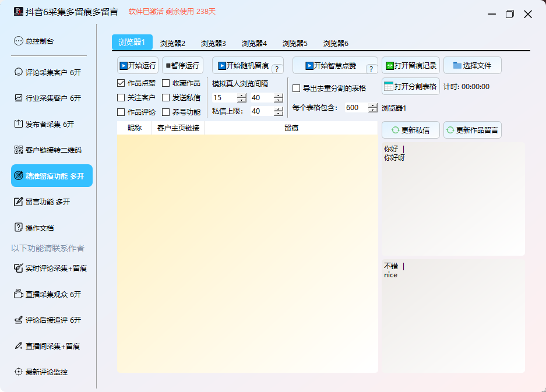The height and width of the screenshot is (392, 546).
Task: Switch to the 浏览器3 tab
Action: click(x=213, y=44)
